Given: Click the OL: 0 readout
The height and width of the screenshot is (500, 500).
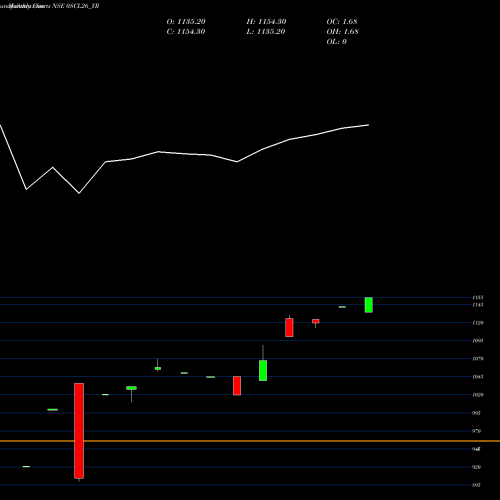Looking at the screenshot, I should (x=336, y=42).
